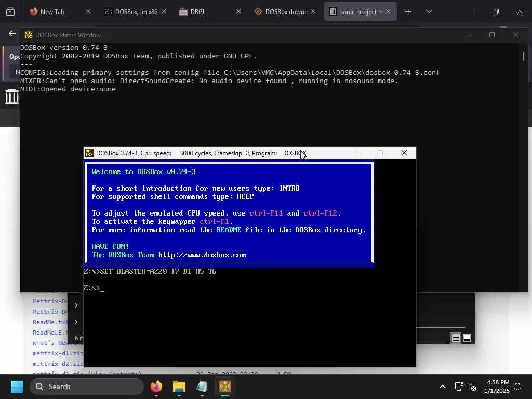The width and height of the screenshot is (532, 399).
Task: Open the notepad-style taskbar app icon
Action: pos(202,387)
